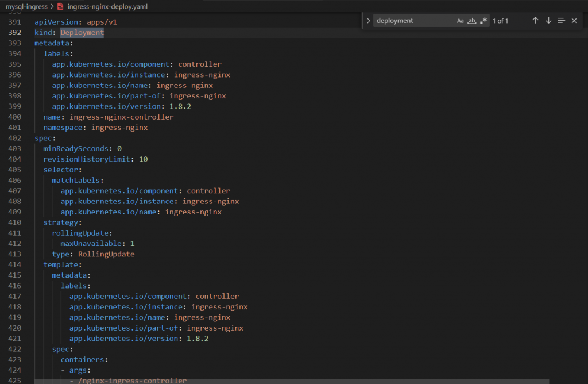This screenshot has height=384, width=588.
Task: Click 'apiVersion' key on line 391
Action: (x=56, y=22)
